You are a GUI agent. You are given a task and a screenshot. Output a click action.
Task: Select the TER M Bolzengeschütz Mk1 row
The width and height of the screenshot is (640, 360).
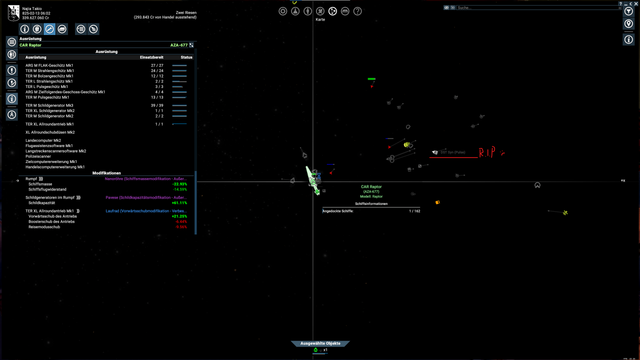pyautogui.click(x=106, y=76)
